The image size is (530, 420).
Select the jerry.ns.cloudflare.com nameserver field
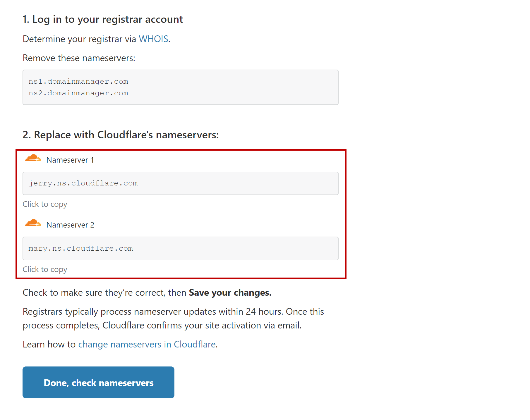(180, 183)
